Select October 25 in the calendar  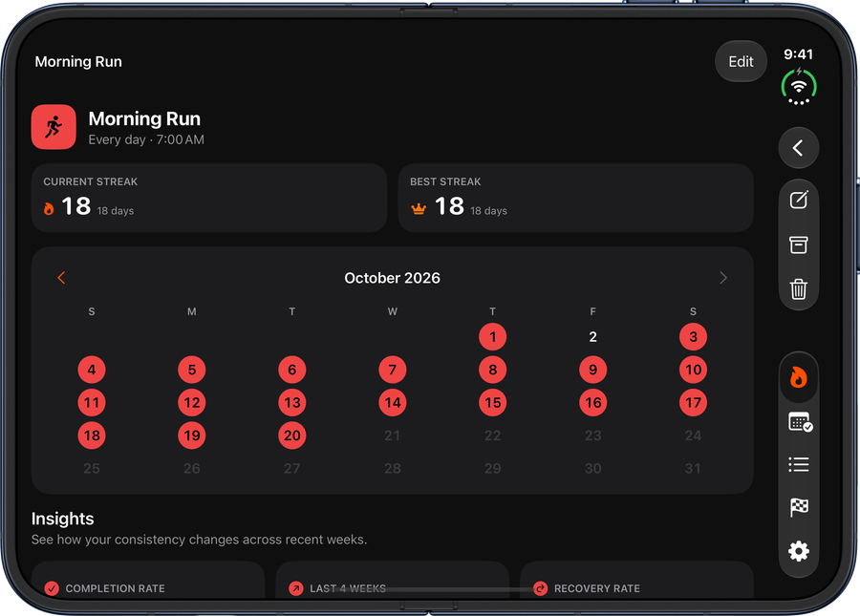[x=92, y=468]
